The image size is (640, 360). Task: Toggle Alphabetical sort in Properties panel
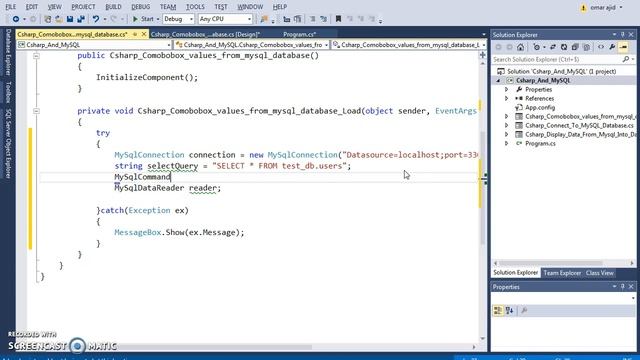509,311
